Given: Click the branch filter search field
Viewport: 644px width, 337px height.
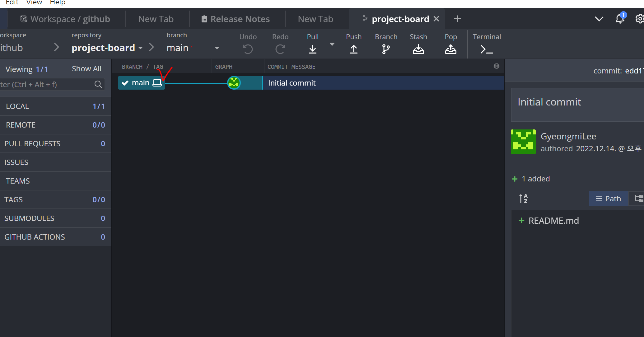Looking at the screenshot, I should pos(47,84).
